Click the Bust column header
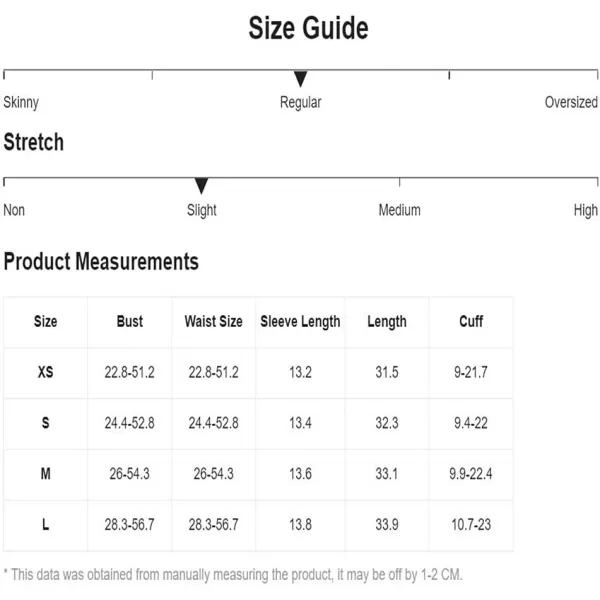Screen dimensions: 600x600 point(130,321)
